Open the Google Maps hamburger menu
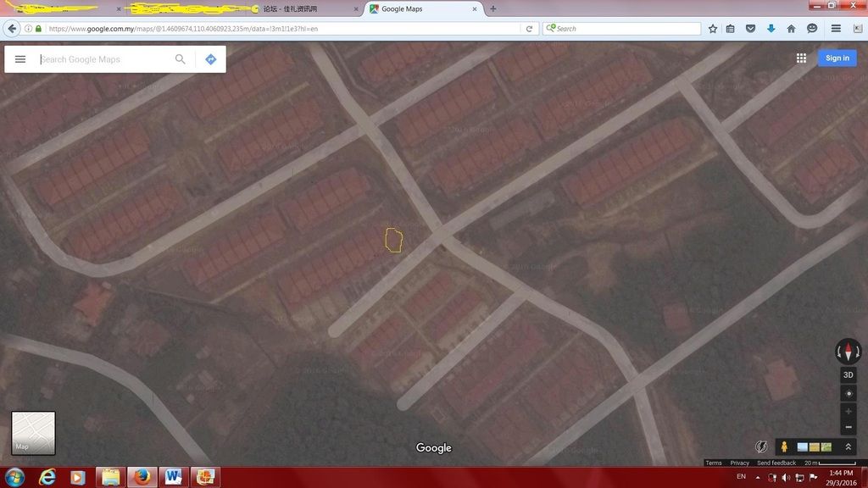The width and height of the screenshot is (868, 488). (20, 59)
